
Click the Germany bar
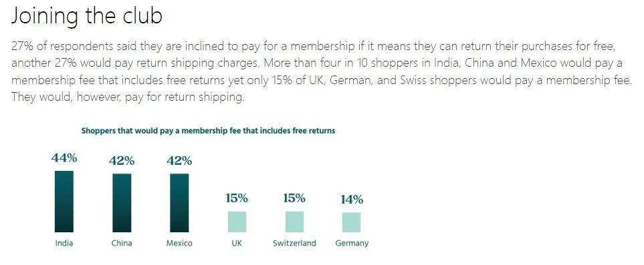[352, 222]
